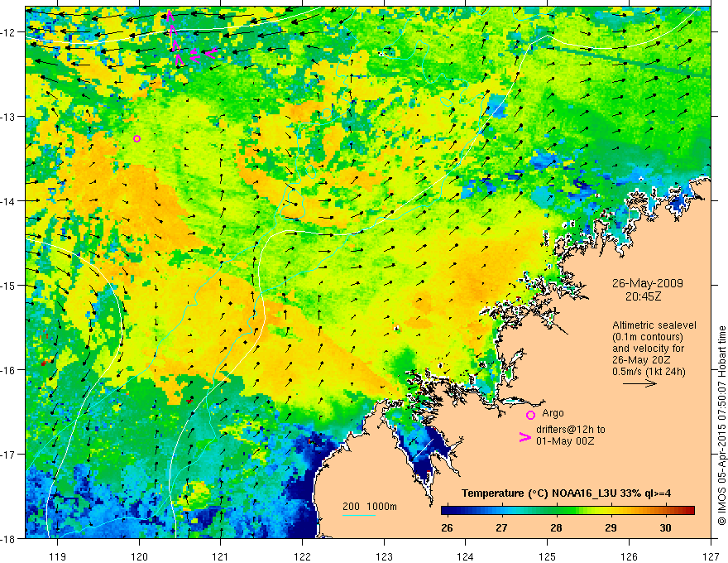Click longitude axis label 126
This screenshot has width=728, height=563.
pos(629,556)
